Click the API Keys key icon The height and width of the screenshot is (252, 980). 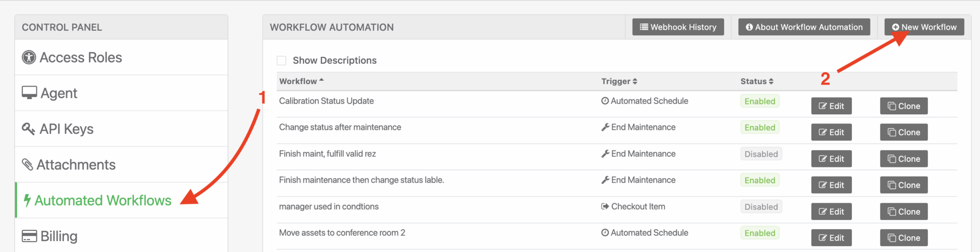point(29,129)
